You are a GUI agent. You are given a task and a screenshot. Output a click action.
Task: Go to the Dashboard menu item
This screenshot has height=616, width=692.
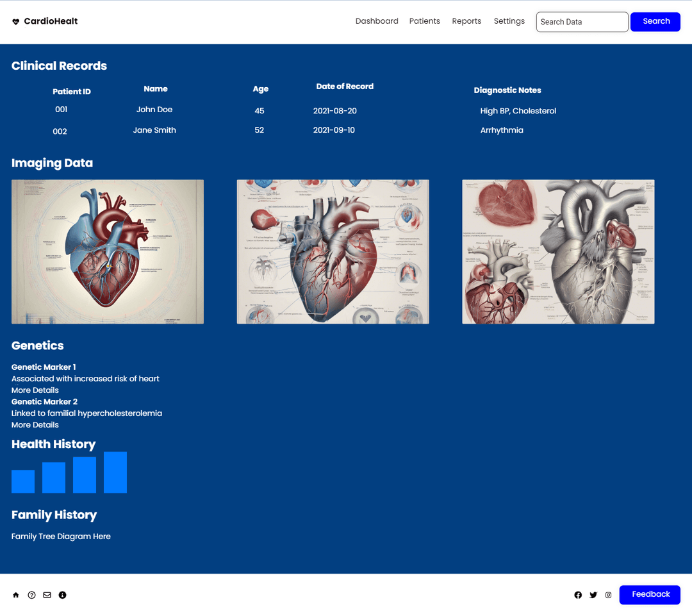[x=377, y=21]
